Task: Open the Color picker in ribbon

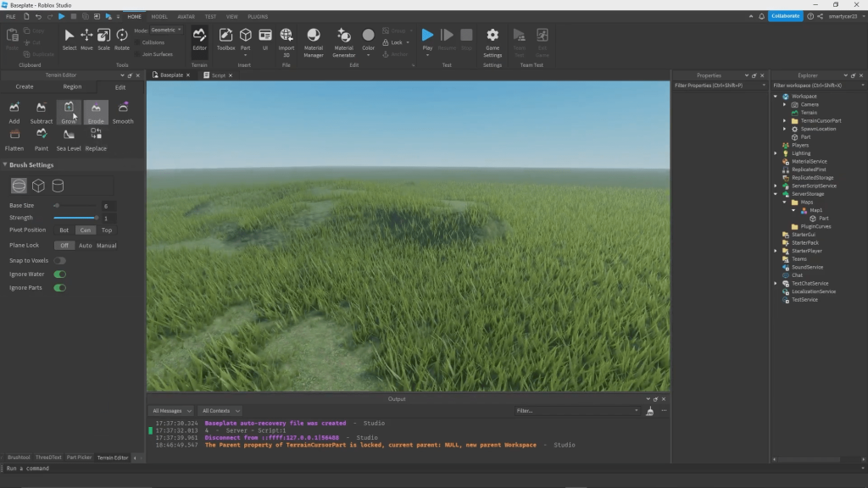Action: tap(368, 41)
